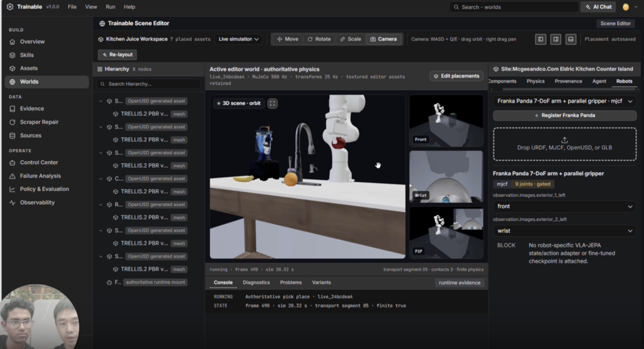
Task: Go to Assets in sidebar
Action: (x=28, y=68)
